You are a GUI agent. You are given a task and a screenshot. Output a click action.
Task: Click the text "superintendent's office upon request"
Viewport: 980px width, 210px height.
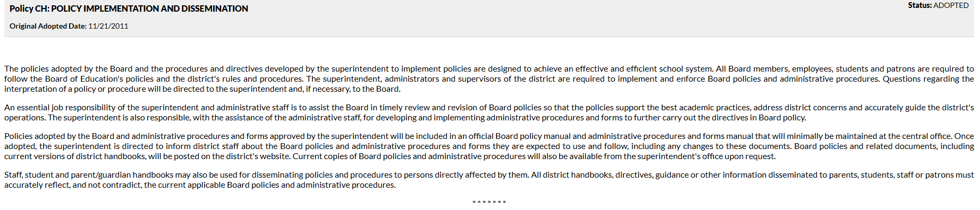706,156
